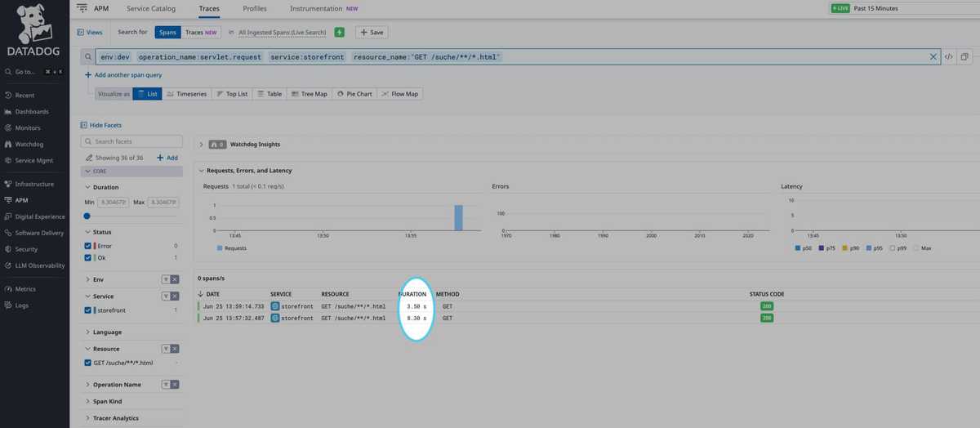This screenshot has height=428, width=980.
Task: Click Add another span query
Action: pos(123,75)
